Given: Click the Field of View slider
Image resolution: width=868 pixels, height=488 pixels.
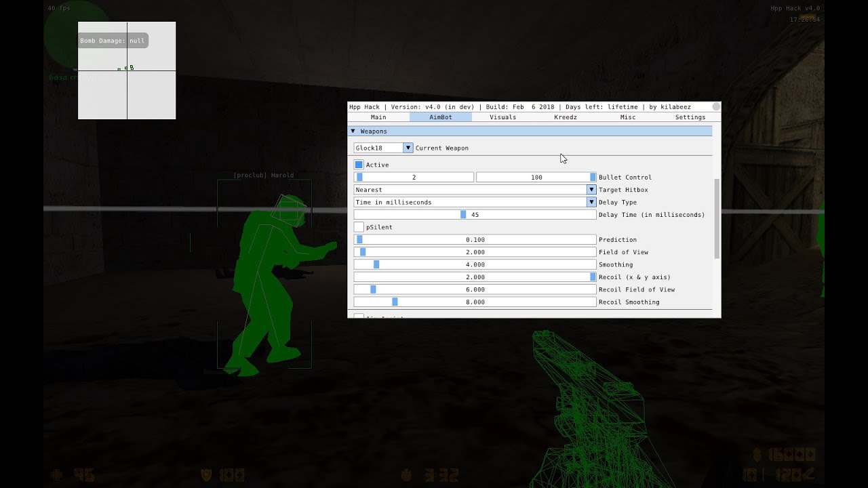Looking at the screenshot, I should click(x=475, y=252).
